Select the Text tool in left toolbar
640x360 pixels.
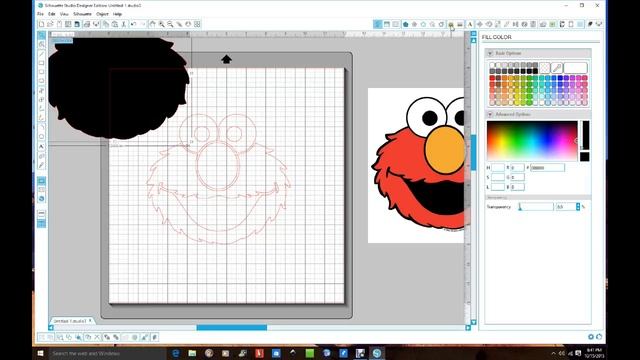(x=42, y=146)
